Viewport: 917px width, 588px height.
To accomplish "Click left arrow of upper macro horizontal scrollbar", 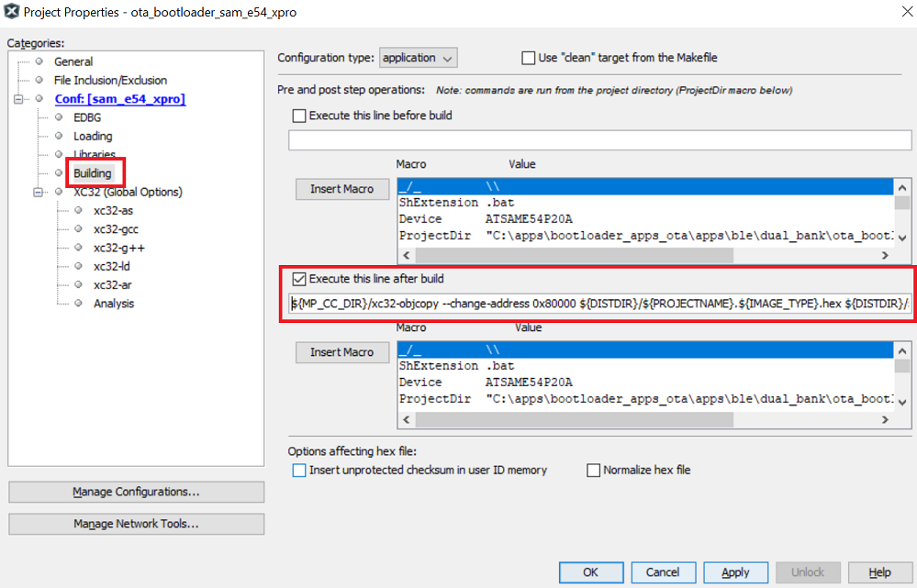I will click(x=407, y=255).
